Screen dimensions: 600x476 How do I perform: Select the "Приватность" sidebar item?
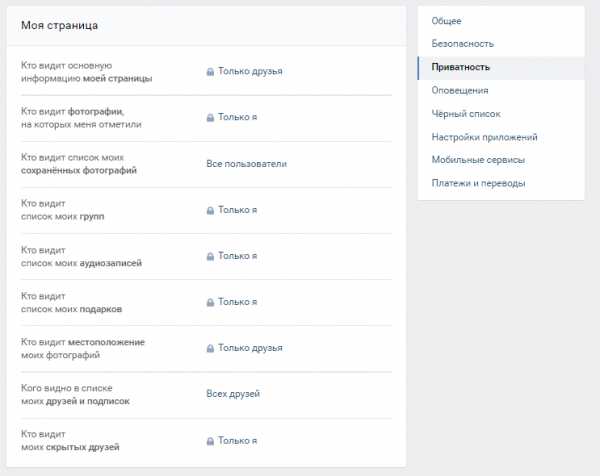(x=461, y=67)
